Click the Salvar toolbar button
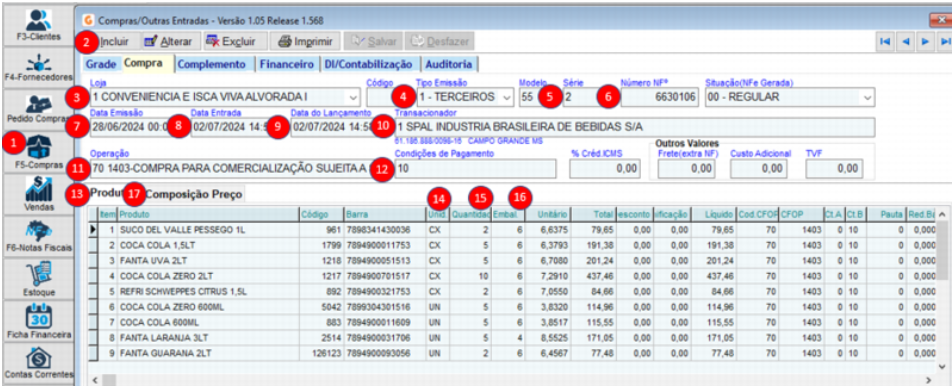The image size is (952, 391). (x=373, y=41)
